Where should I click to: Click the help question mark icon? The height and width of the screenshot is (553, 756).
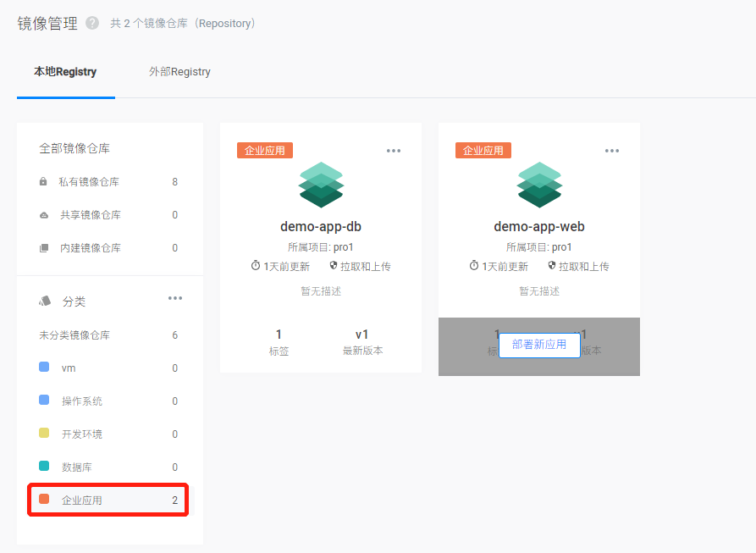(x=92, y=23)
